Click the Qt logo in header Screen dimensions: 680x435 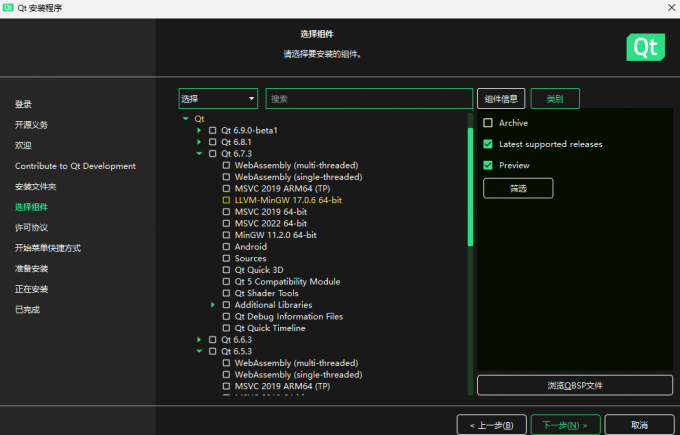645,46
